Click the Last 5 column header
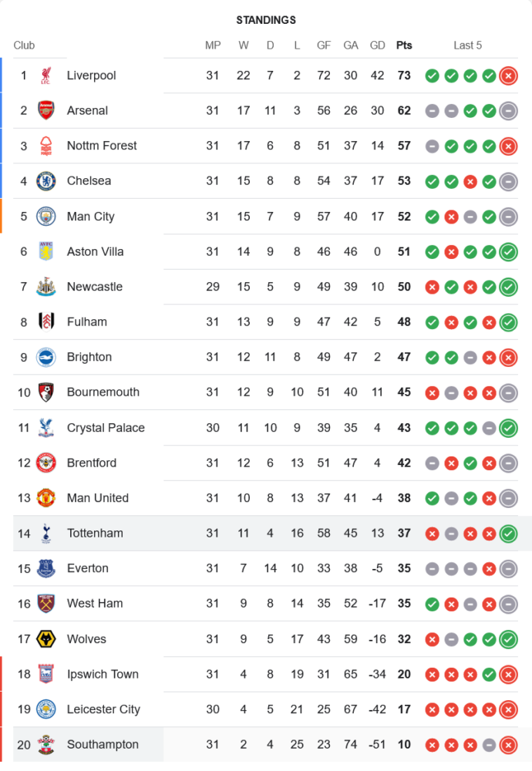Image resolution: width=532 pixels, height=771 pixels. [467, 45]
